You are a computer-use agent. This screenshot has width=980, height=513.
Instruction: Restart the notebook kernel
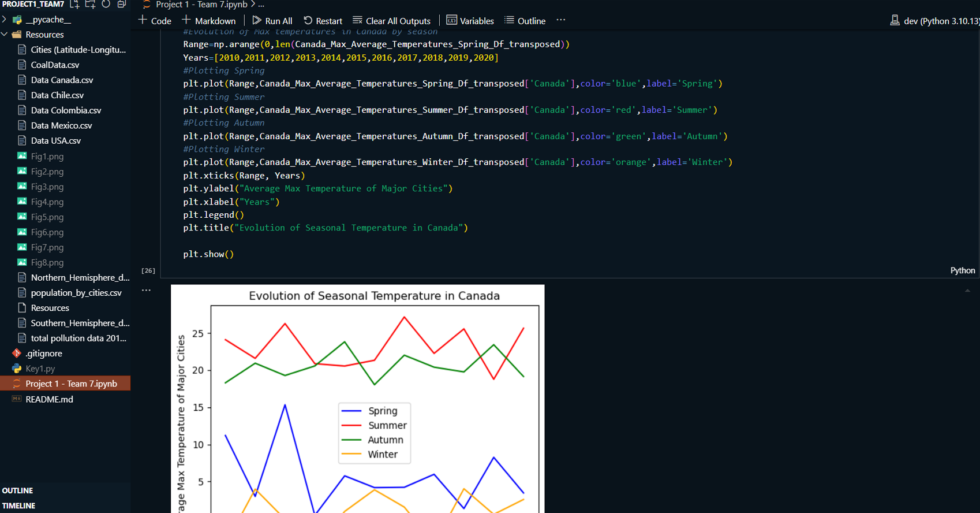(x=323, y=21)
